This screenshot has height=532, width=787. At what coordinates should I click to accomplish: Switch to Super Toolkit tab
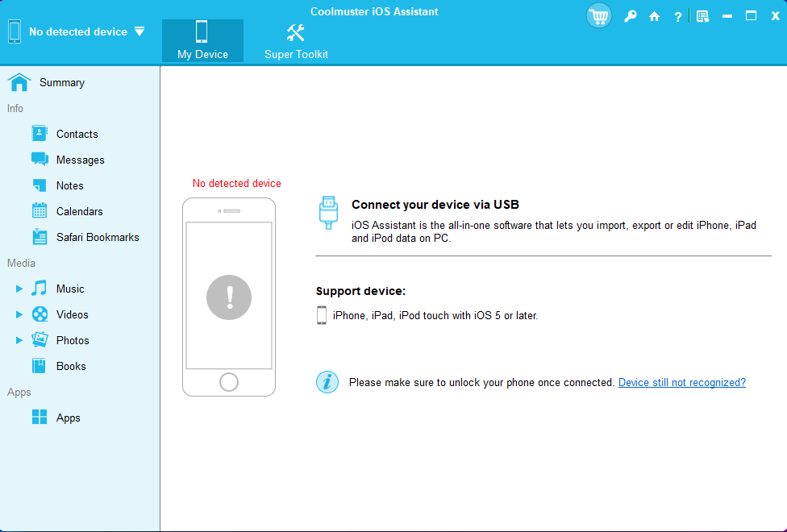tap(296, 40)
